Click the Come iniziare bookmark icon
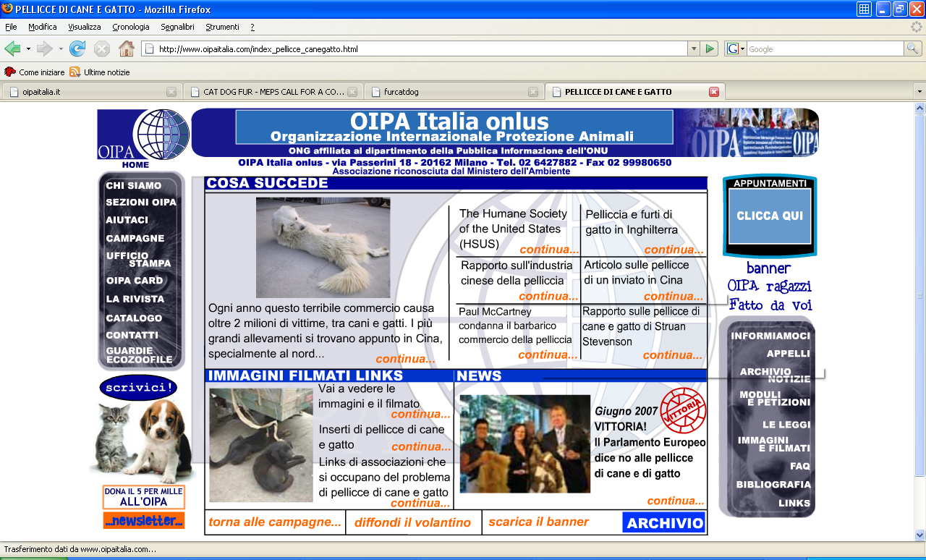The width and height of the screenshot is (926, 560). (x=10, y=72)
